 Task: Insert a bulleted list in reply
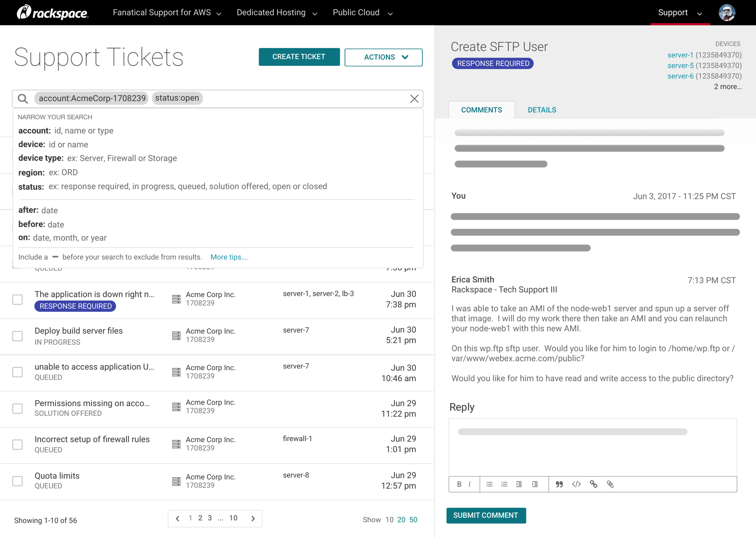point(489,484)
